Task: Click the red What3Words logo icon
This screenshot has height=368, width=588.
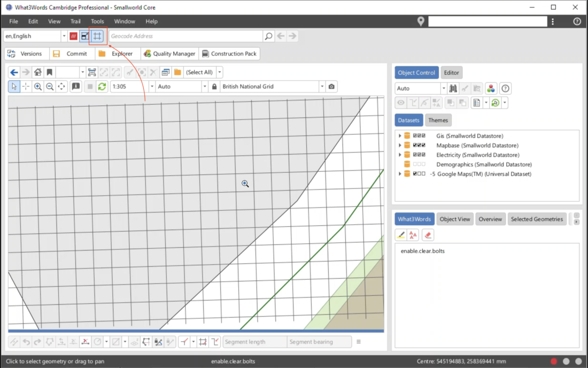Action: point(74,36)
